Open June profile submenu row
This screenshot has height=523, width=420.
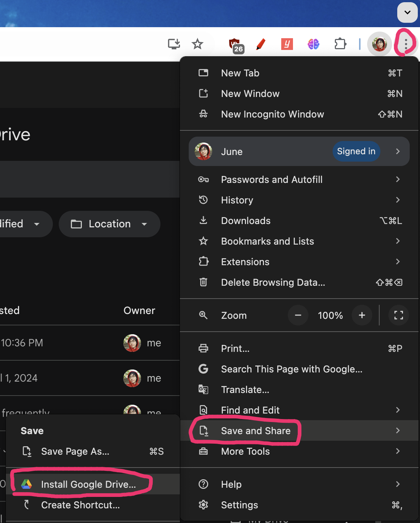coord(299,151)
